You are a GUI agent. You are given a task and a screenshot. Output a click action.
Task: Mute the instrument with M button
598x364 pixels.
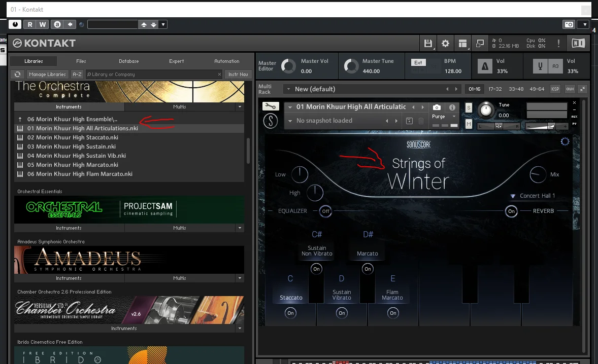pos(469,124)
